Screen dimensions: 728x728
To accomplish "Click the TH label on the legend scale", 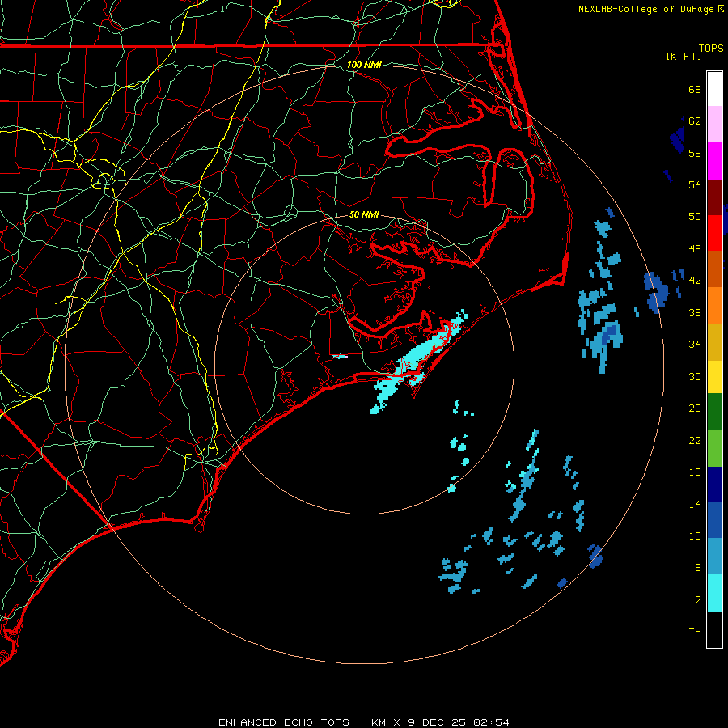I will click(x=695, y=632).
